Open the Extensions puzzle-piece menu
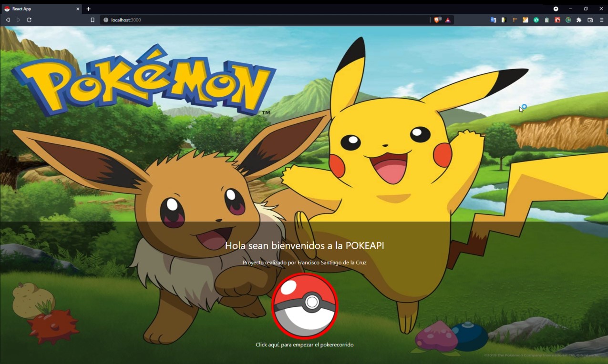The image size is (608, 364). point(579,20)
